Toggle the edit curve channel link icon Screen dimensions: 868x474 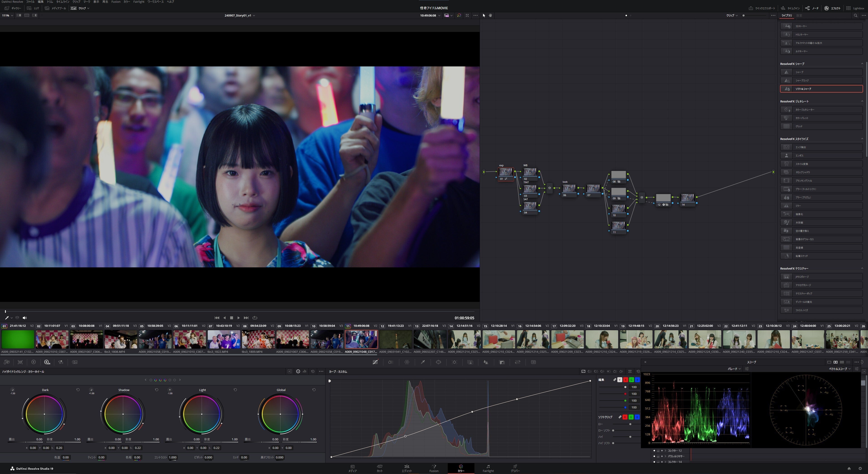pyautogui.click(x=615, y=380)
